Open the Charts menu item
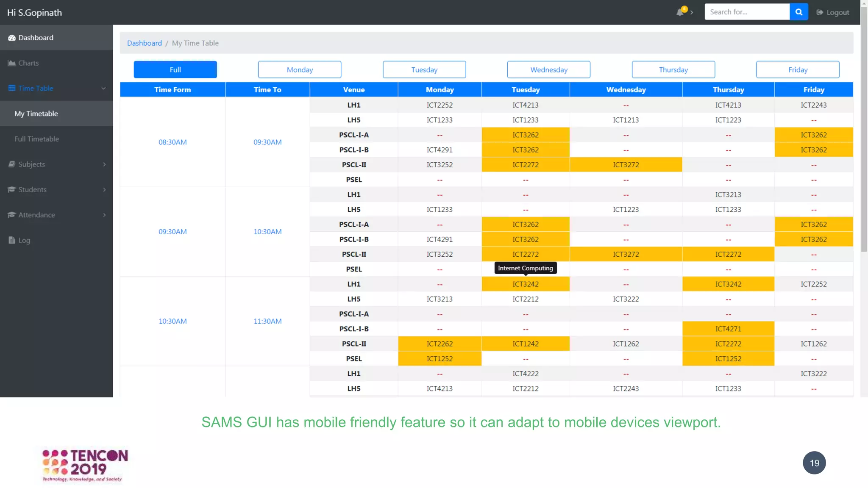The width and height of the screenshot is (868, 488). [x=56, y=63]
